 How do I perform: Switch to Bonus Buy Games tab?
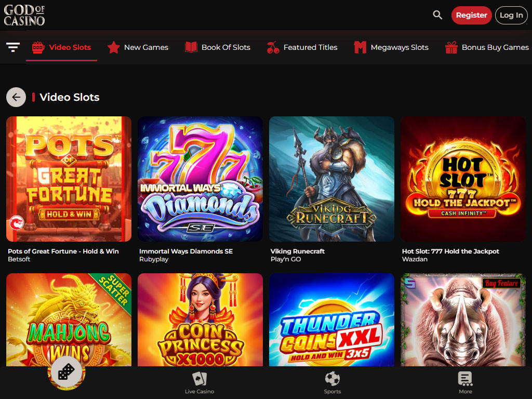(x=487, y=47)
